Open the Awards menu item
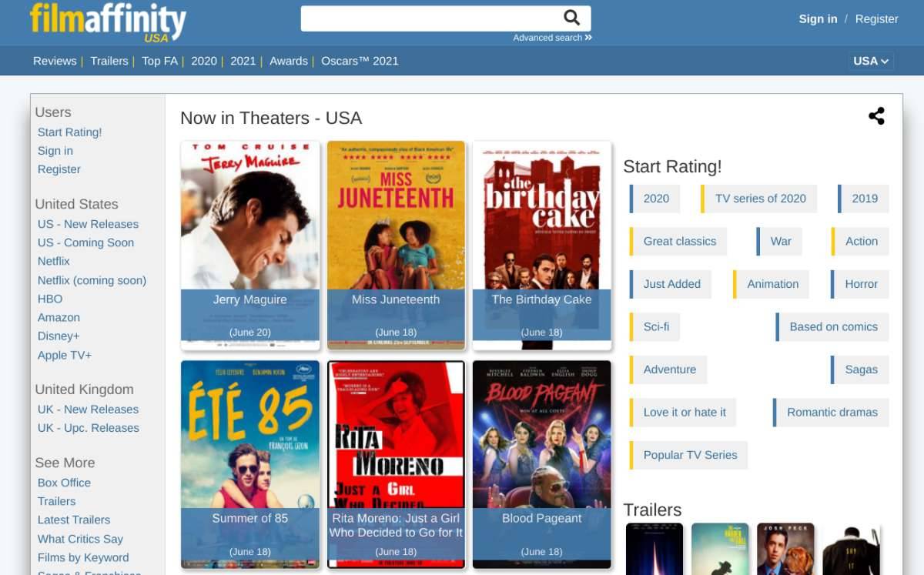This screenshot has width=924, height=575. 289,61
